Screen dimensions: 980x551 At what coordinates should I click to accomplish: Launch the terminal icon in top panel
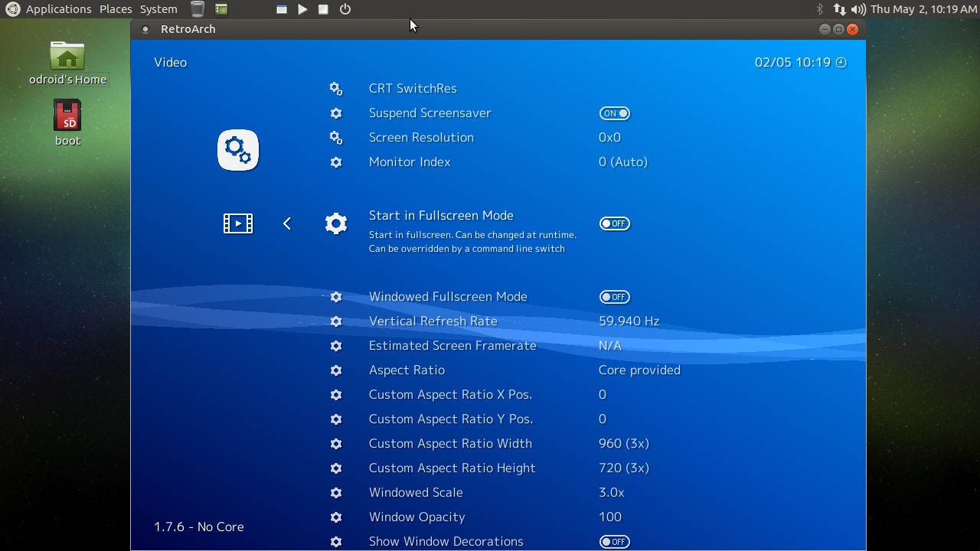(221, 9)
